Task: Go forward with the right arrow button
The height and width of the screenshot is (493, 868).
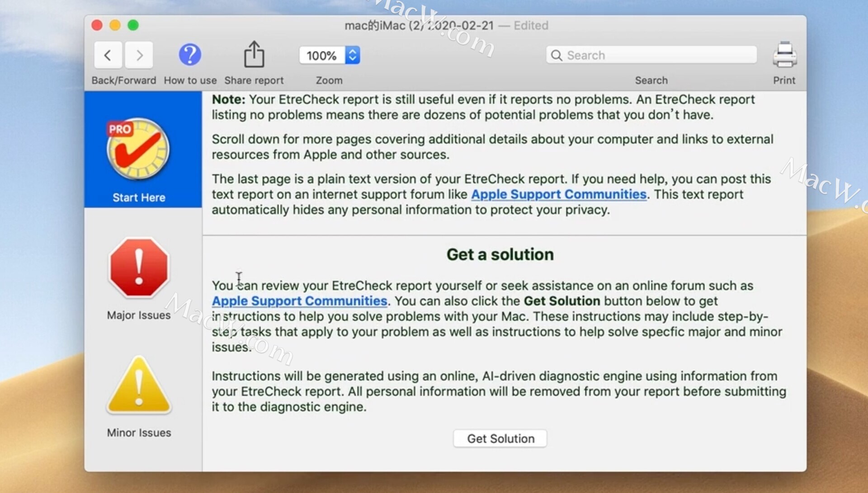Action: (139, 55)
